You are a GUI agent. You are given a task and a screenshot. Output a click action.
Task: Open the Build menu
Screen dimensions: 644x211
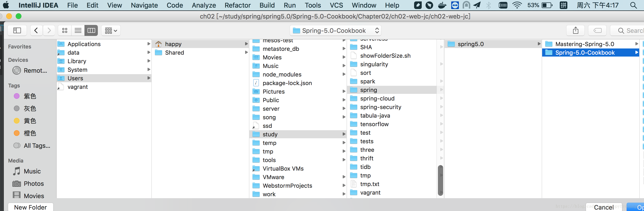[x=267, y=5]
